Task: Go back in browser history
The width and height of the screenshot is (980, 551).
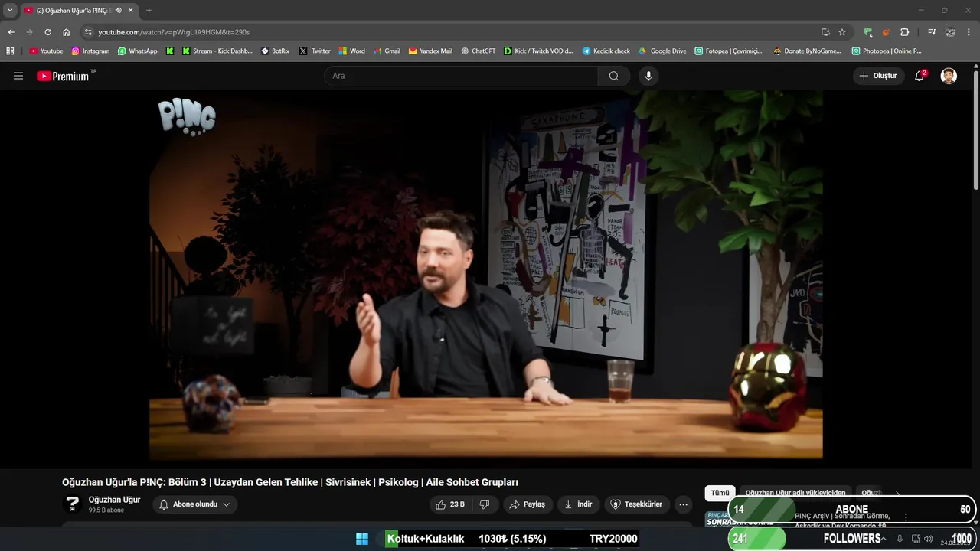Action: 11,32
